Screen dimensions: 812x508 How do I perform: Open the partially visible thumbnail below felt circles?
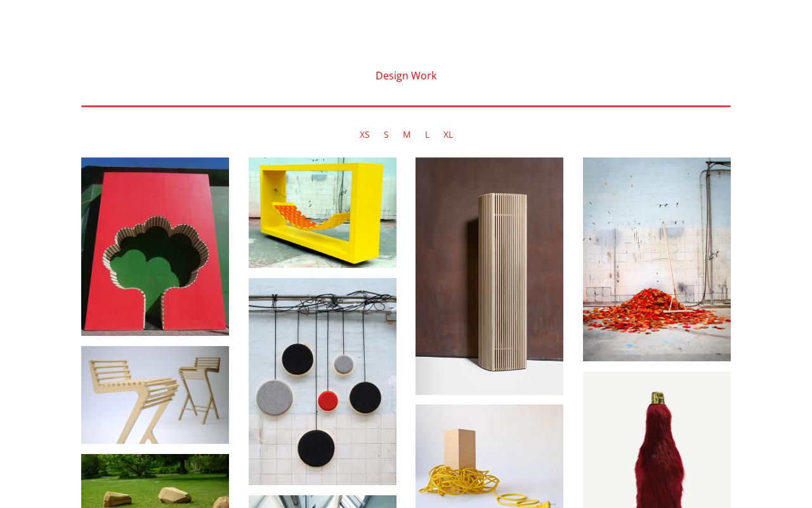(322, 502)
